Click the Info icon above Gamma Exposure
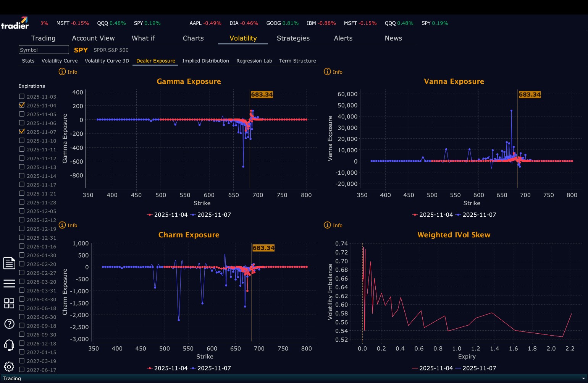Viewport: 588px width, 383px height. [62, 71]
